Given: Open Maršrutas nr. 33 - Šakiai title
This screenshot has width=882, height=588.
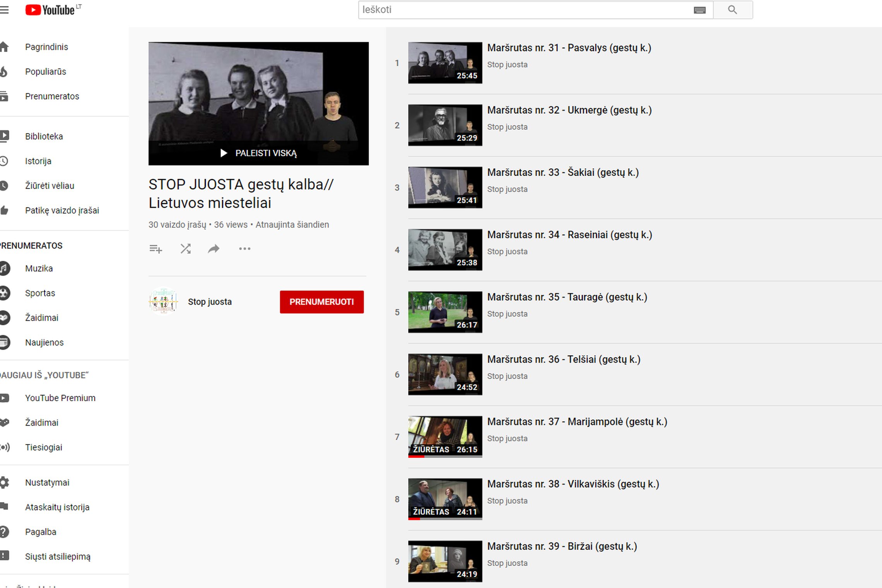Looking at the screenshot, I should pyautogui.click(x=563, y=172).
